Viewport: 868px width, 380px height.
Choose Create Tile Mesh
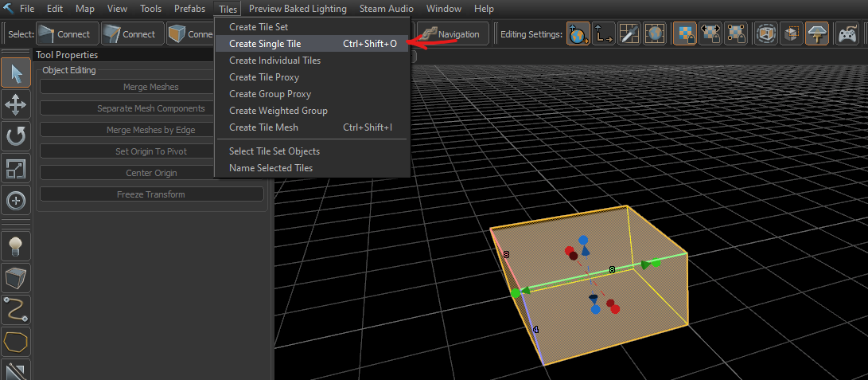312,127
